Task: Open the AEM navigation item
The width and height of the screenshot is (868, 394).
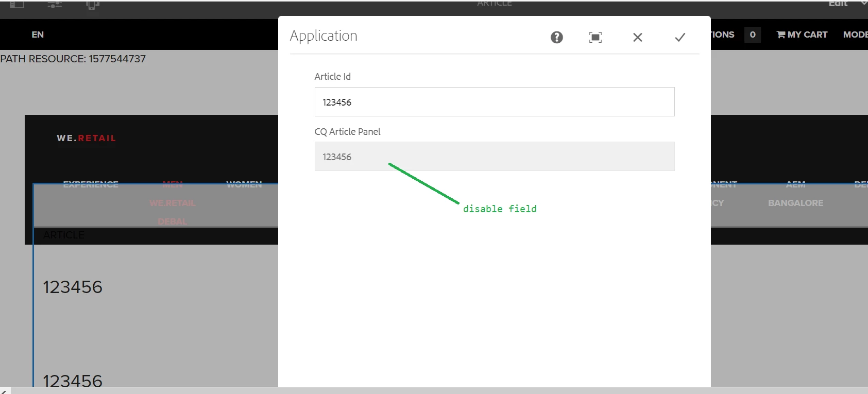Action: [x=796, y=184]
